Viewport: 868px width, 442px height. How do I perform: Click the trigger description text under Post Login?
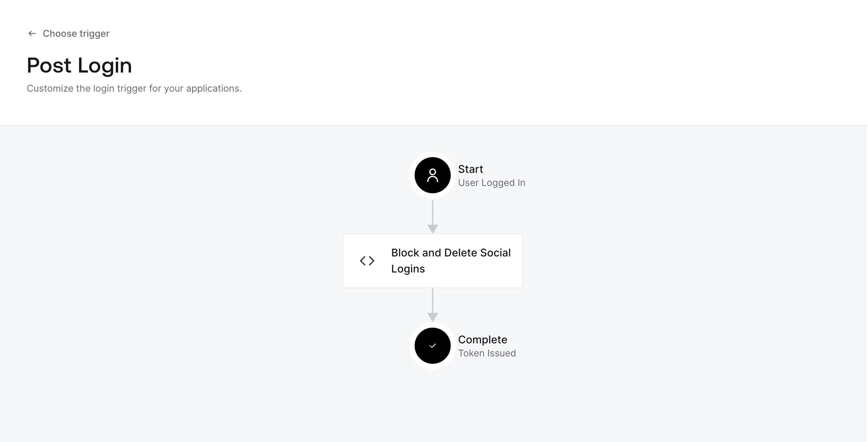point(134,88)
